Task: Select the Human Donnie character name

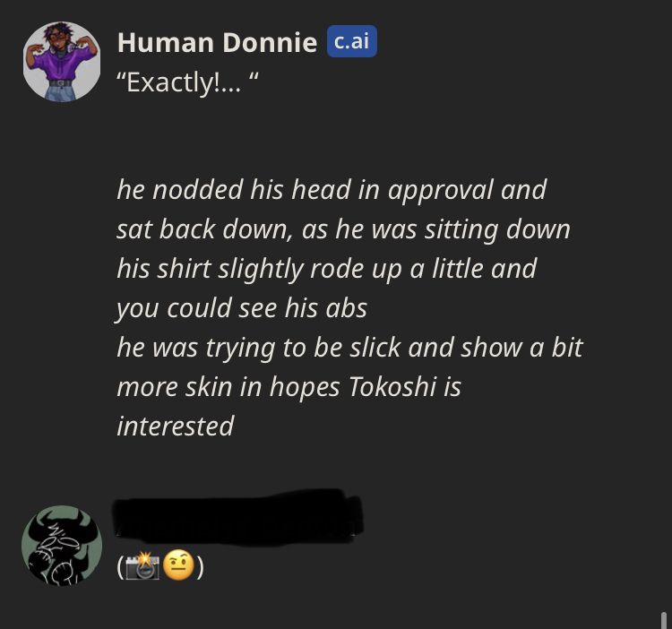Action: pos(218,43)
